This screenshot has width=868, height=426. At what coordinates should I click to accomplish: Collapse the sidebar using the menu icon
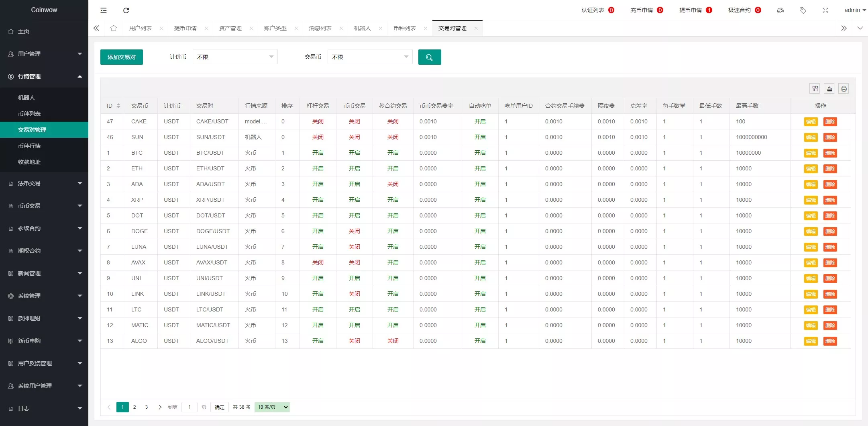[x=104, y=10]
